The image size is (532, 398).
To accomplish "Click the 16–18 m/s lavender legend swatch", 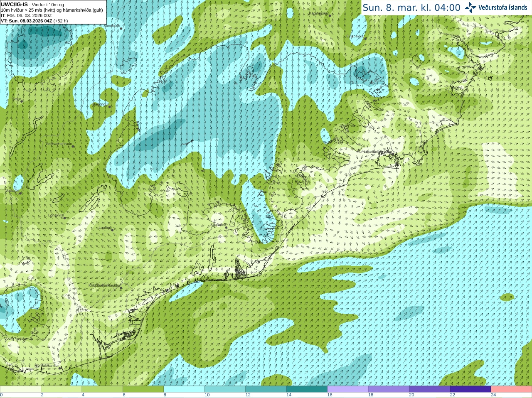I will (x=348, y=389).
